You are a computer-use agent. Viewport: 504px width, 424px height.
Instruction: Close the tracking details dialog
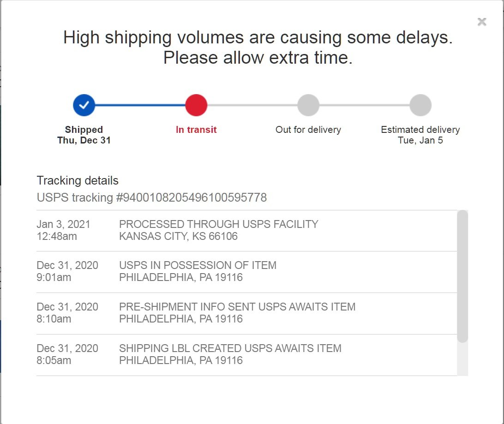(481, 22)
